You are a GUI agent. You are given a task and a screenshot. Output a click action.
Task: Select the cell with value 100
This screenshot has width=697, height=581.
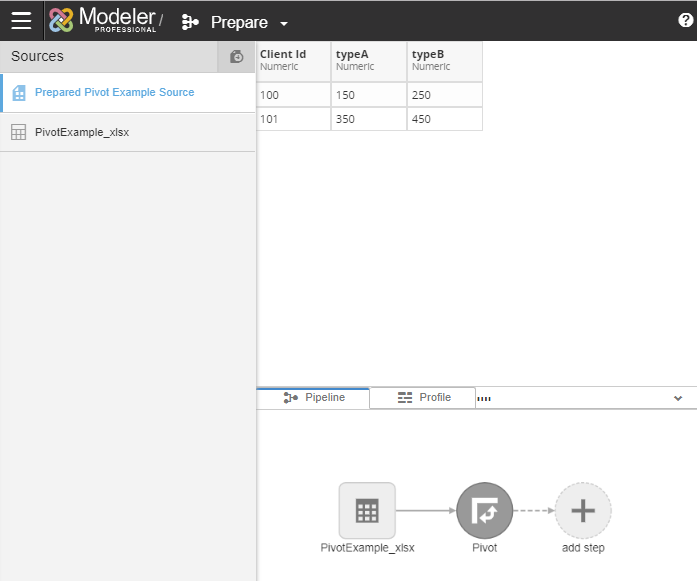tap(293, 95)
